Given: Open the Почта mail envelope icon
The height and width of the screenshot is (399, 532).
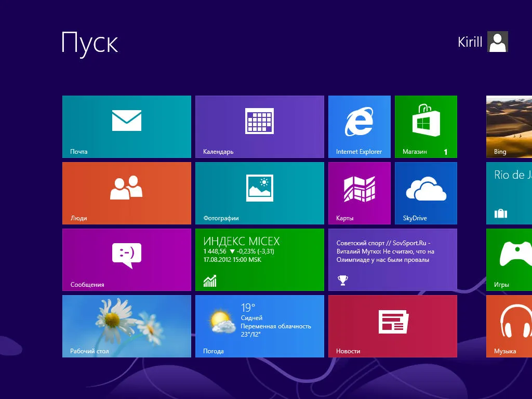Looking at the screenshot, I should [x=127, y=121].
